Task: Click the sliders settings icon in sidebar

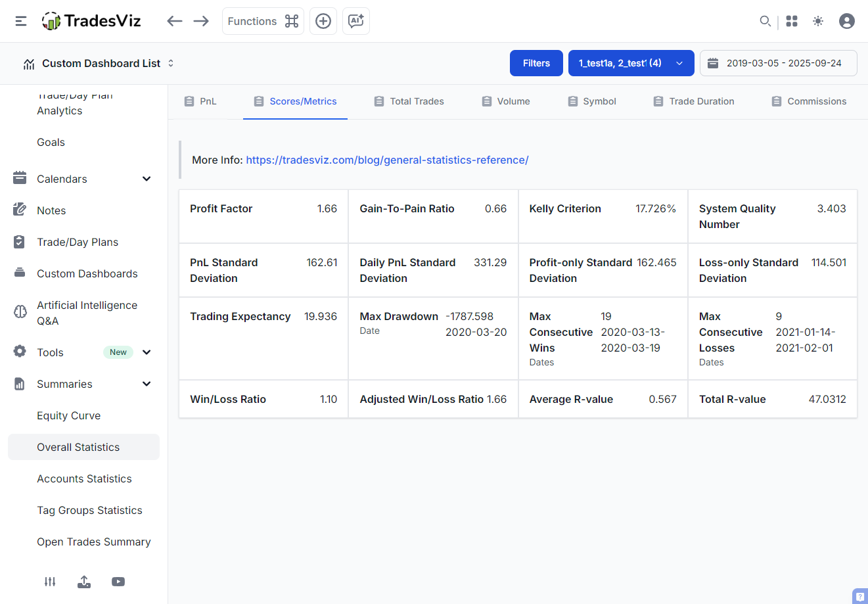Action: tap(50, 582)
